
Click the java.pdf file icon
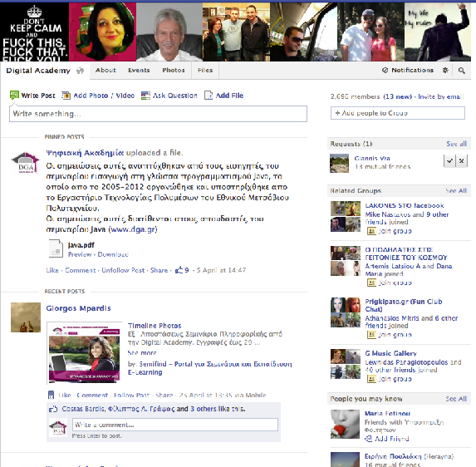pyautogui.click(x=56, y=248)
